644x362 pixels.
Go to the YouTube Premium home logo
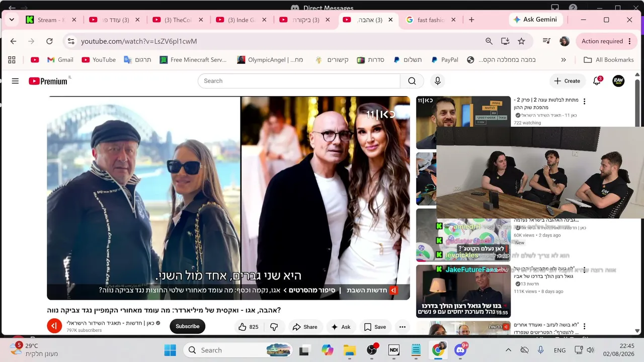click(x=48, y=81)
